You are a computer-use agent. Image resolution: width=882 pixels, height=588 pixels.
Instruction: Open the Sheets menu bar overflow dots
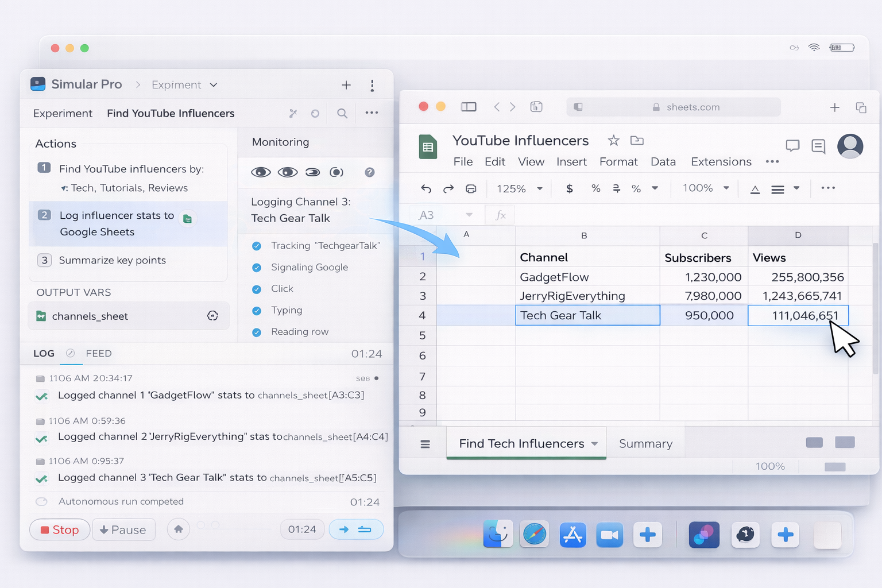(772, 162)
